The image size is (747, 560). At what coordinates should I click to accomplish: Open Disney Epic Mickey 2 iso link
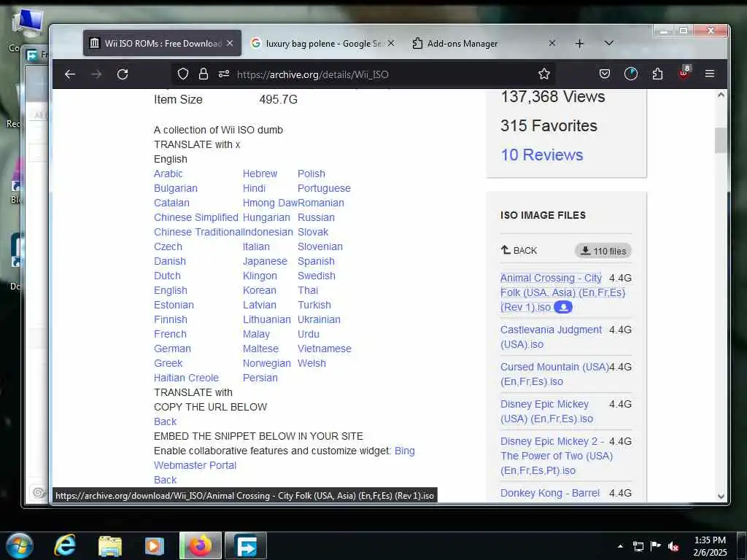pos(557,456)
